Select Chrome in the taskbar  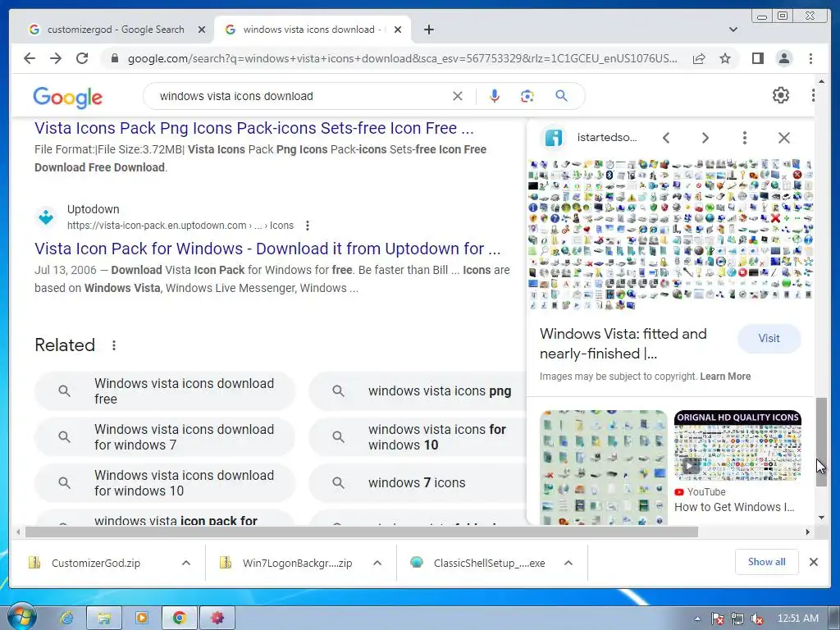[x=179, y=619]
